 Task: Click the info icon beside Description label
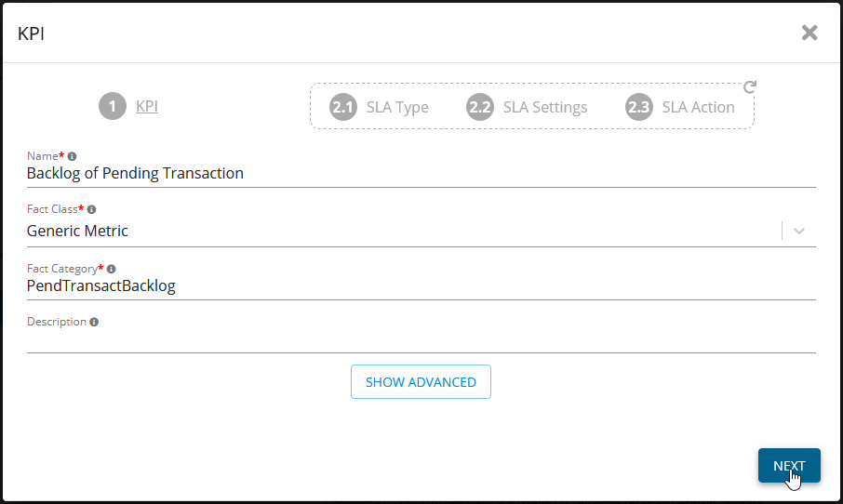(x=94, y=322)
